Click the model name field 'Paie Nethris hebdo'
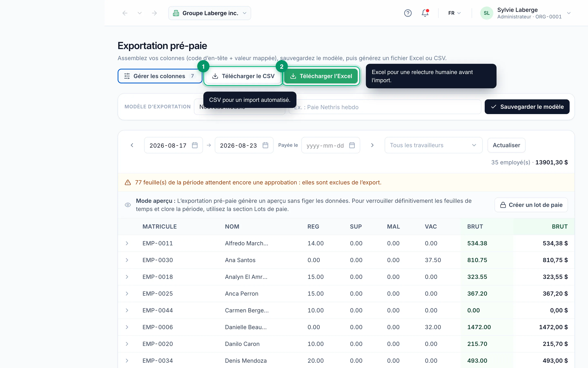Screen dimensions: 588x368 tap(385, 107)
